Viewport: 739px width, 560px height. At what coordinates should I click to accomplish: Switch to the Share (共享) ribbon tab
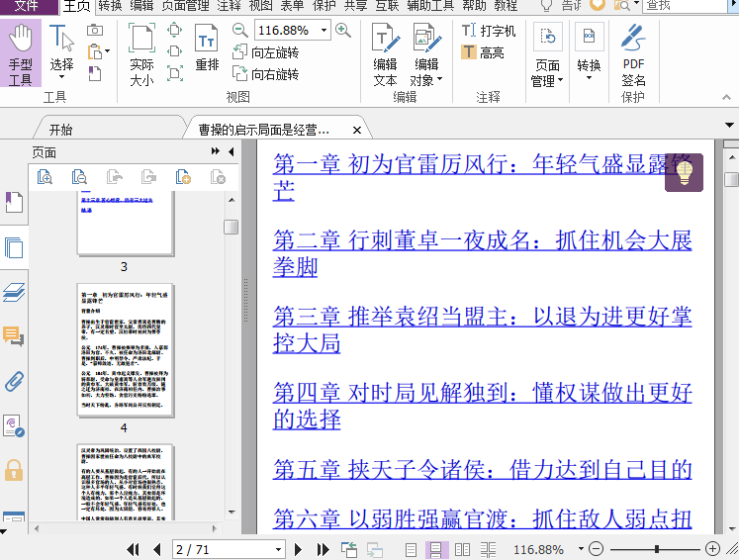point(356,6)
